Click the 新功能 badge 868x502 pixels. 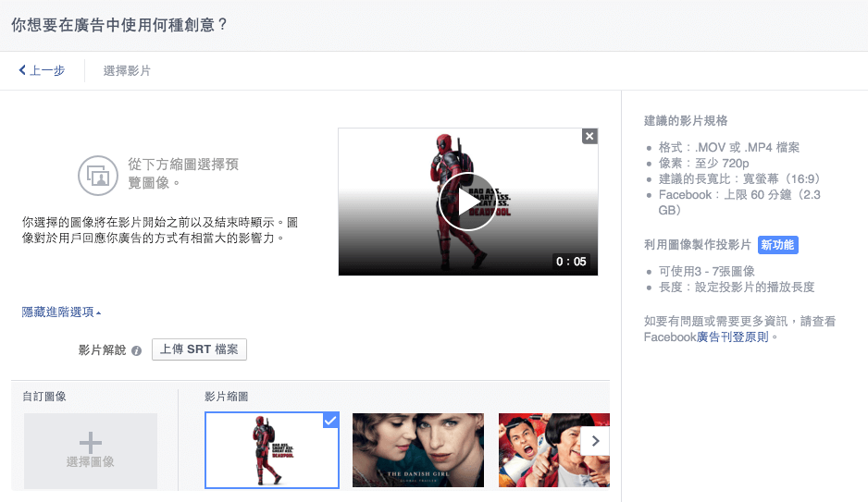coord(777,245)
